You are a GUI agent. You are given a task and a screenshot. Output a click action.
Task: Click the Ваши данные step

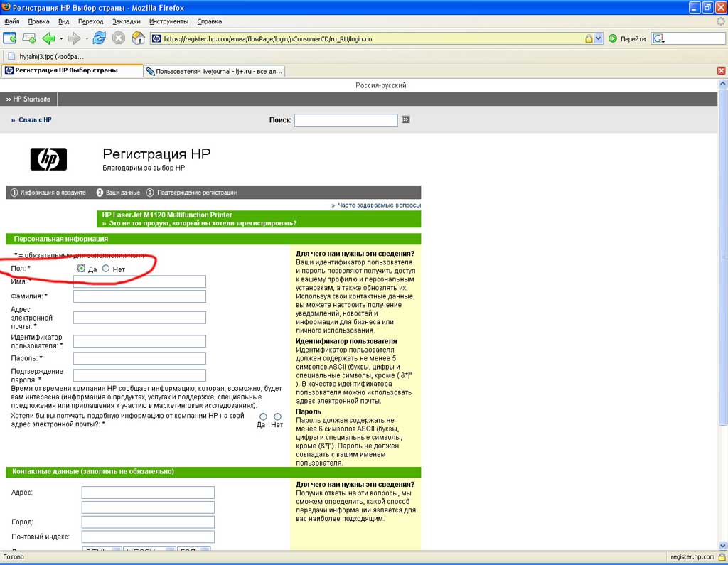click(x=118, y=192)
